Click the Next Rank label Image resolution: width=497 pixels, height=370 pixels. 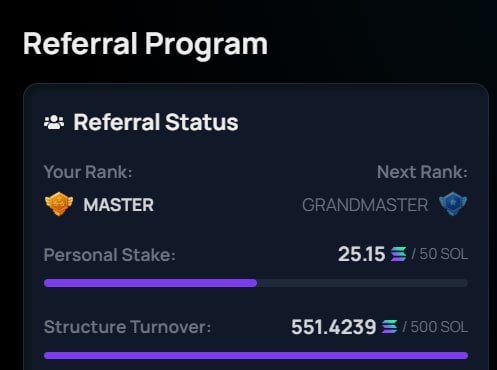[x=422, y=172]
